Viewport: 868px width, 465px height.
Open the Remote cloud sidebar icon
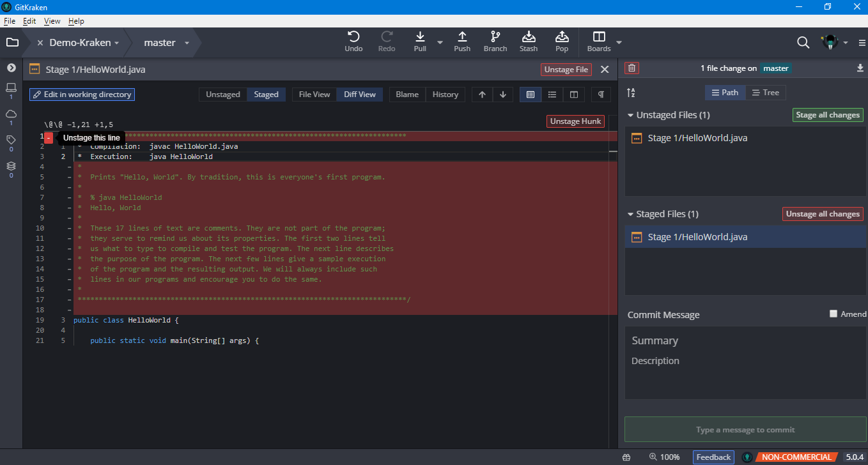click(11, 114)
